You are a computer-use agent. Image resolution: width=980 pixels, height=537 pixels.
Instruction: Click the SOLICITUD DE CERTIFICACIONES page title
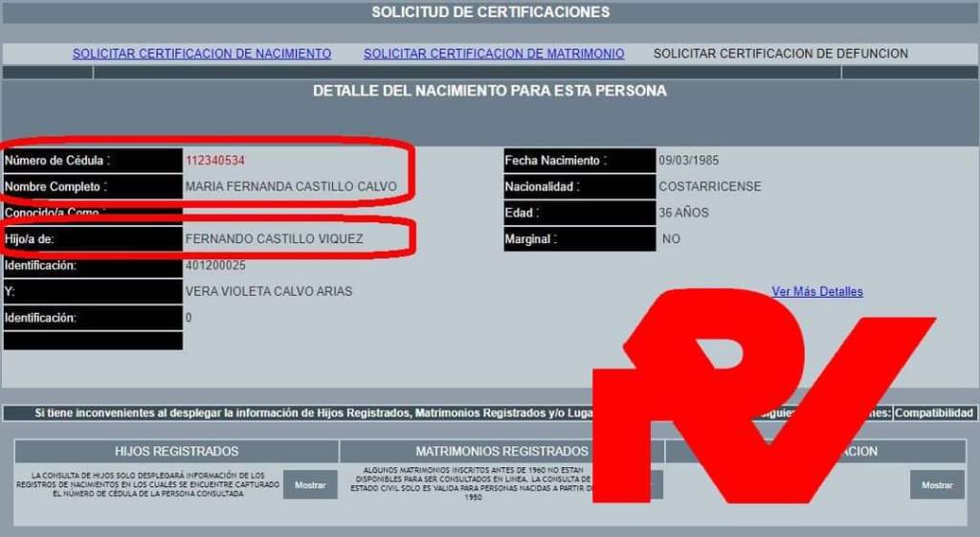(490, 12)
